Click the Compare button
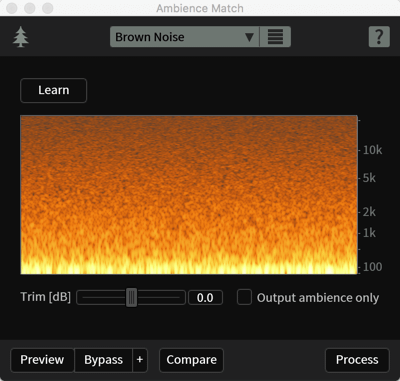Viewport: 400px width, 381px height. pyautogui.click(x=191, y=360)
